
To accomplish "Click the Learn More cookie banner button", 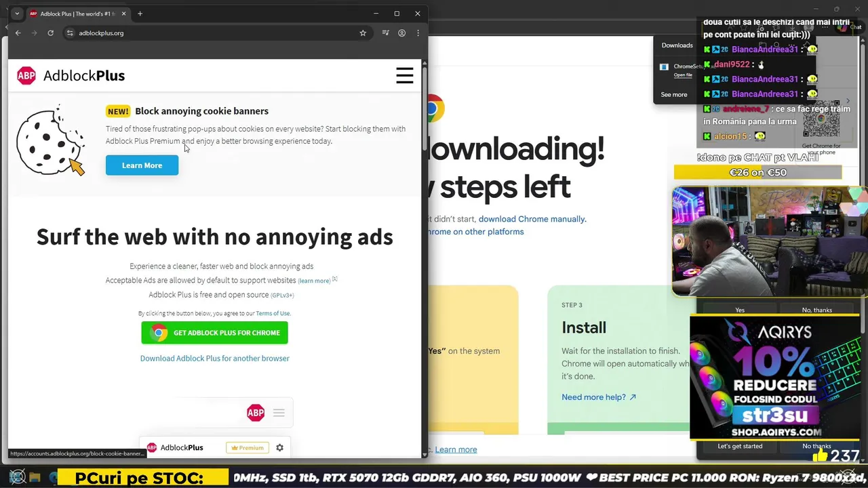I will click(142, 165).
